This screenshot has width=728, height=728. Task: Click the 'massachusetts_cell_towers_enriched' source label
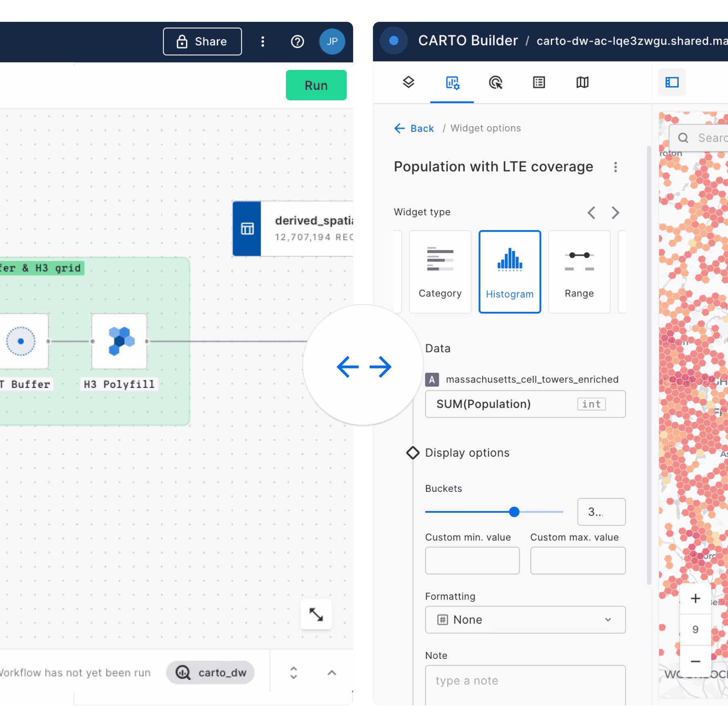coord(532,379)
